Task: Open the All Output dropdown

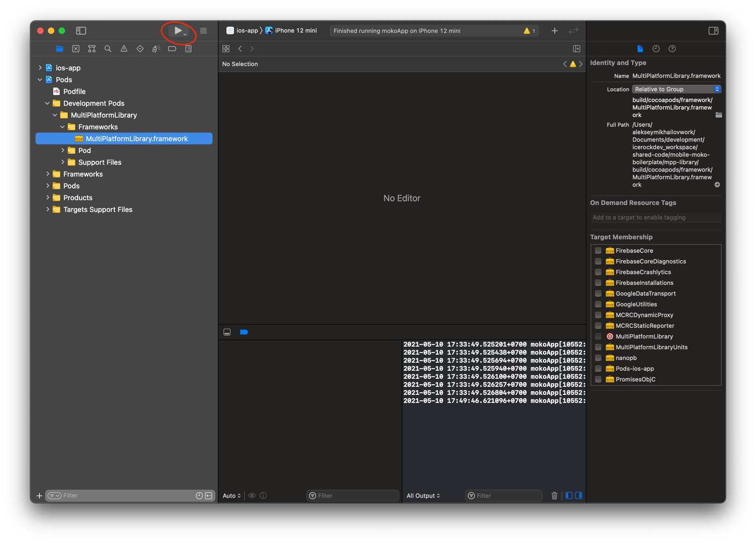Action: [423, 496]
